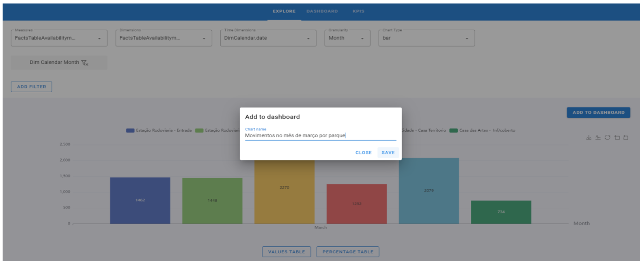Toggle Casa das Artes legend series
The width and height of the screenshot is (644, 266).
coord(482,130)
